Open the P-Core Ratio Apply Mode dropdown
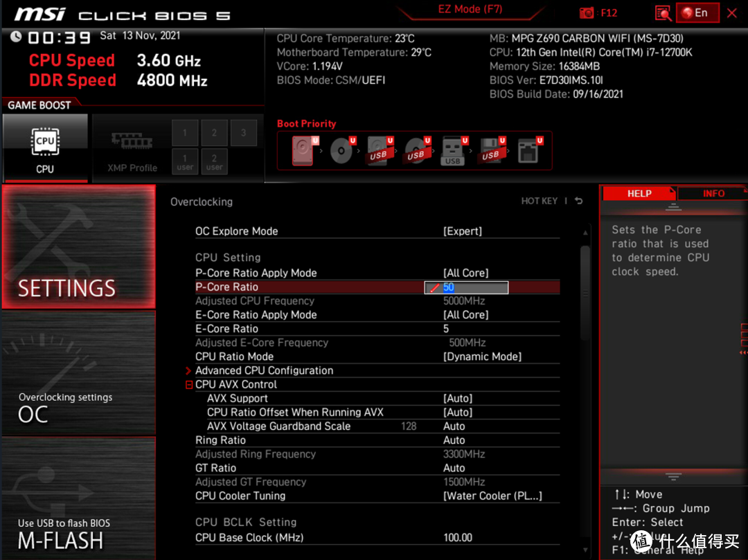 (x=465, y=273)
